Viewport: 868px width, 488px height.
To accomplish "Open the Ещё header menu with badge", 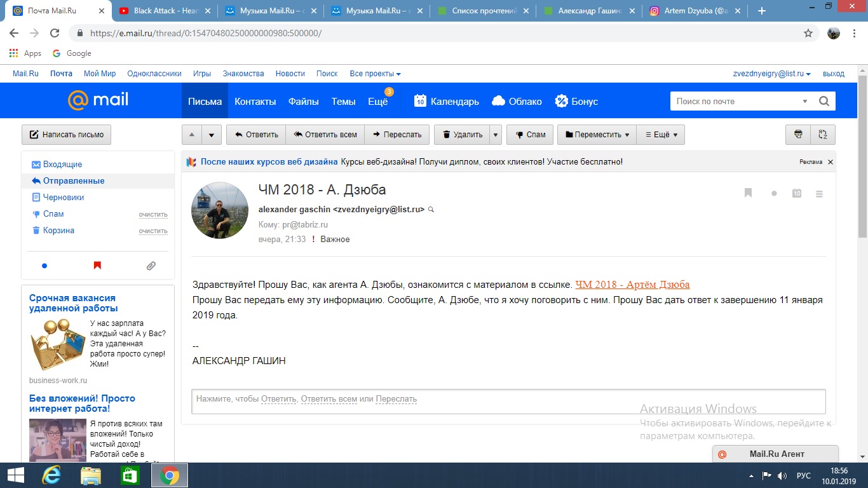I will [378, 102].
